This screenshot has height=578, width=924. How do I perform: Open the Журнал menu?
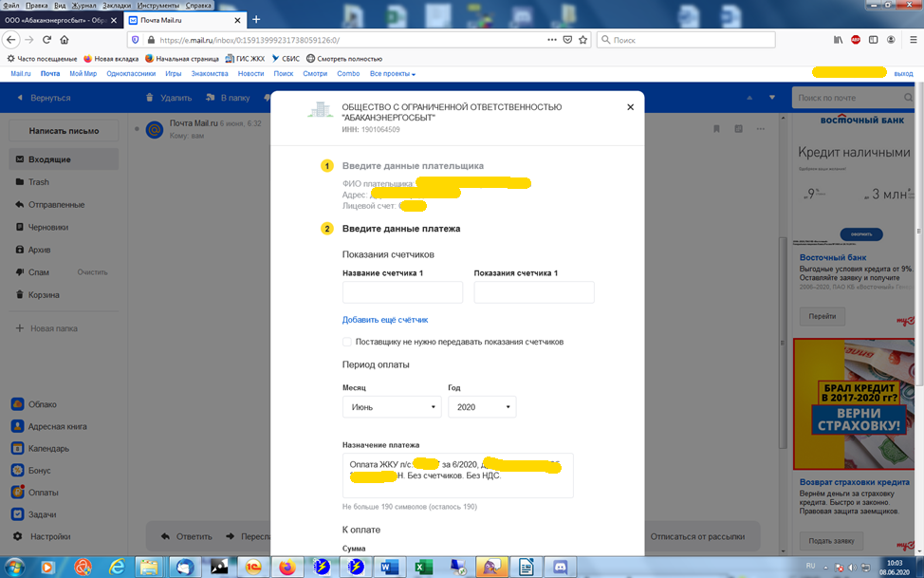click(x=84, y=6)
